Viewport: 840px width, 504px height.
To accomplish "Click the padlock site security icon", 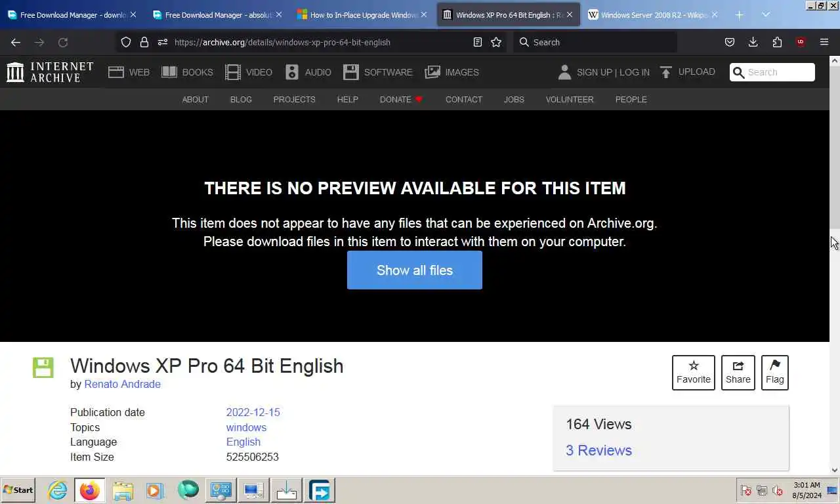I will (144, 42).
